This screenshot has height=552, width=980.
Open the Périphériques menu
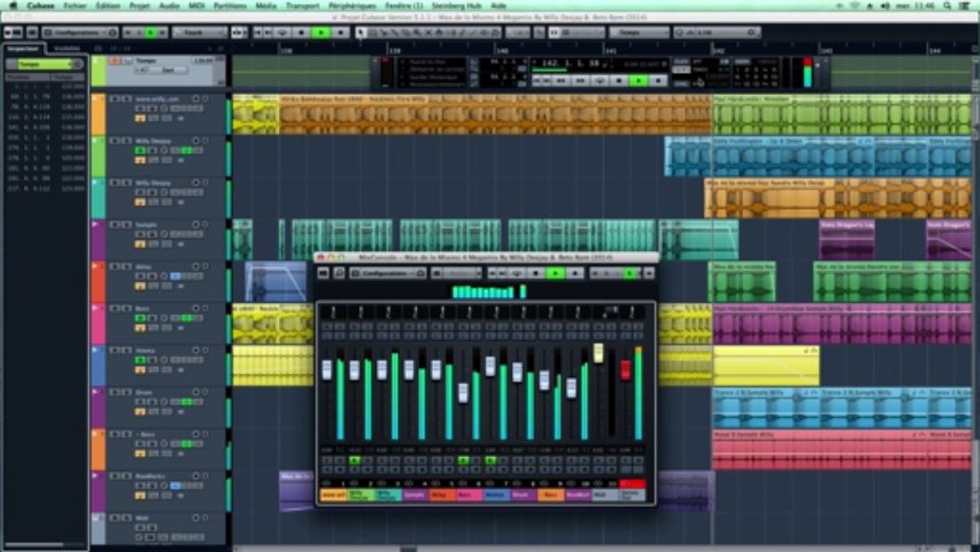352,5
